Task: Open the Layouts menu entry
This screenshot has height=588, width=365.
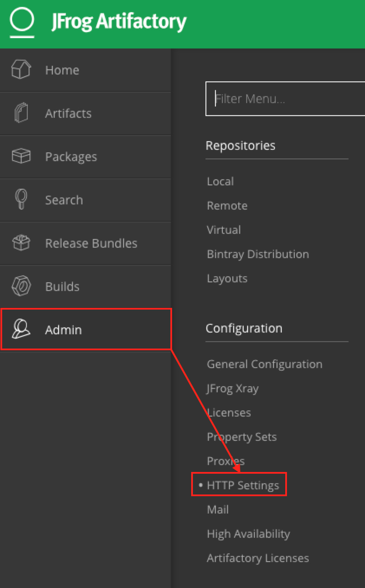Action: click(x=227, y=278)
